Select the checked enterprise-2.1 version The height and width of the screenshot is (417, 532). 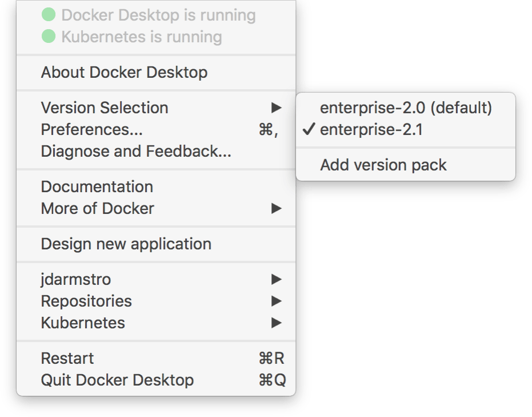pos(406,129)
